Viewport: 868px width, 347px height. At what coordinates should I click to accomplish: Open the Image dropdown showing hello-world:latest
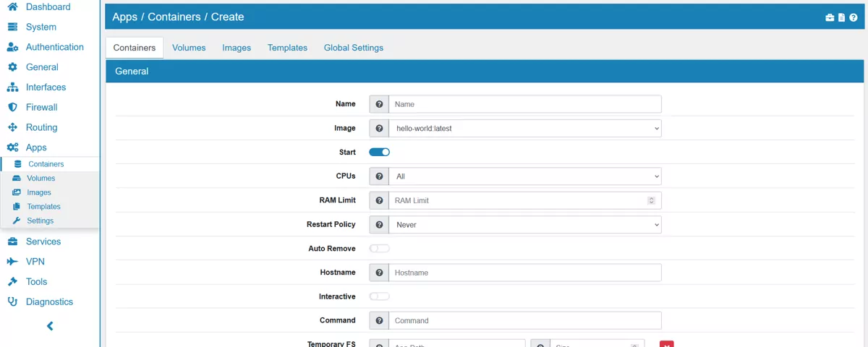click(x=525, y=129)
